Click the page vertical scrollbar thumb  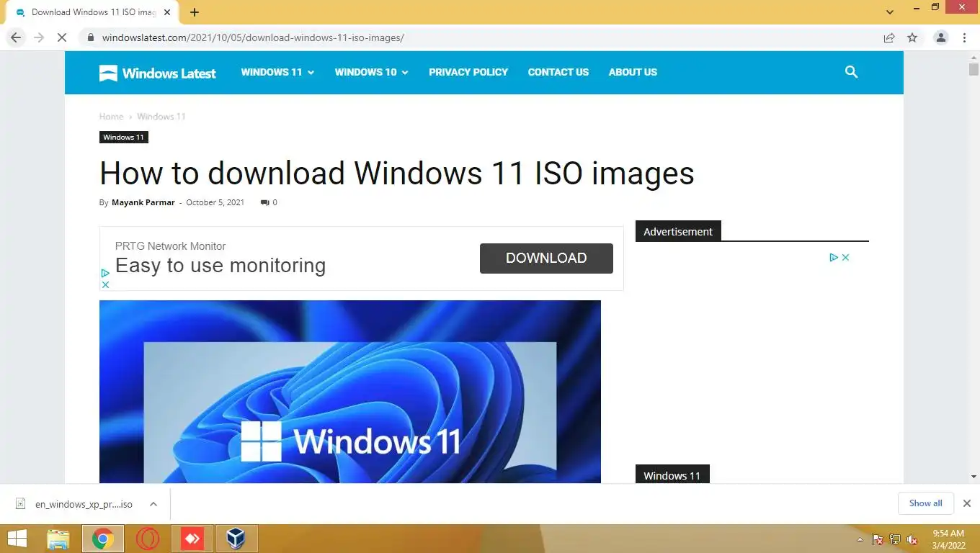(x=974, y=69)
